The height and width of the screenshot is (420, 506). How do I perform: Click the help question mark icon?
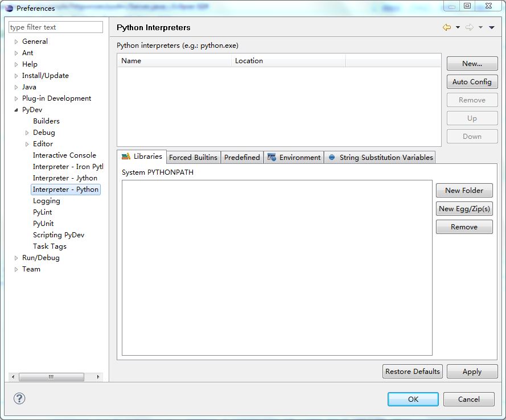pyautogui.click(x=19, y=398)
